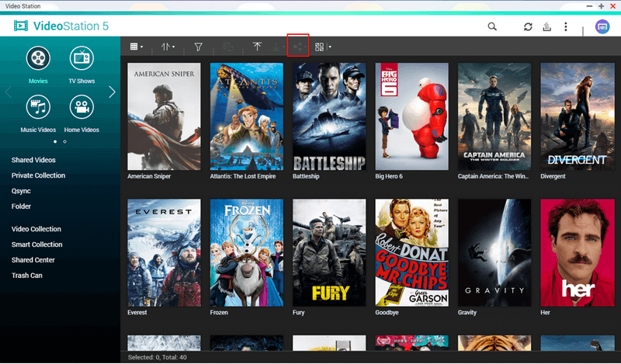Go to next category page arrow
Screen dimensions: 621x364
[x=112, y=92]
